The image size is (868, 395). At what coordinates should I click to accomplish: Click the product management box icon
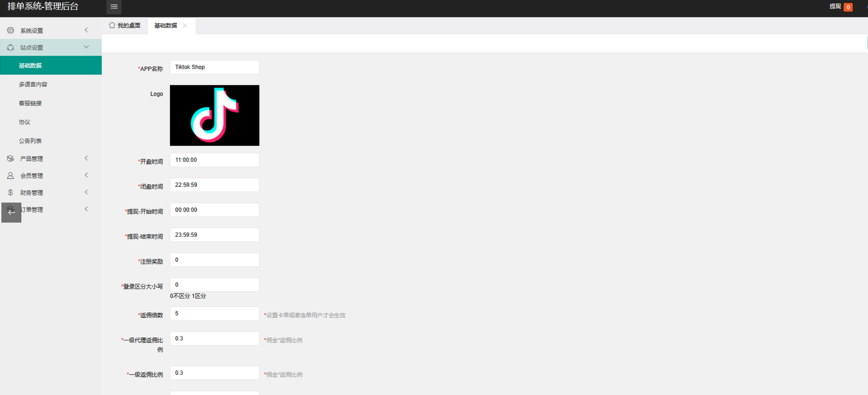[11, 159]
